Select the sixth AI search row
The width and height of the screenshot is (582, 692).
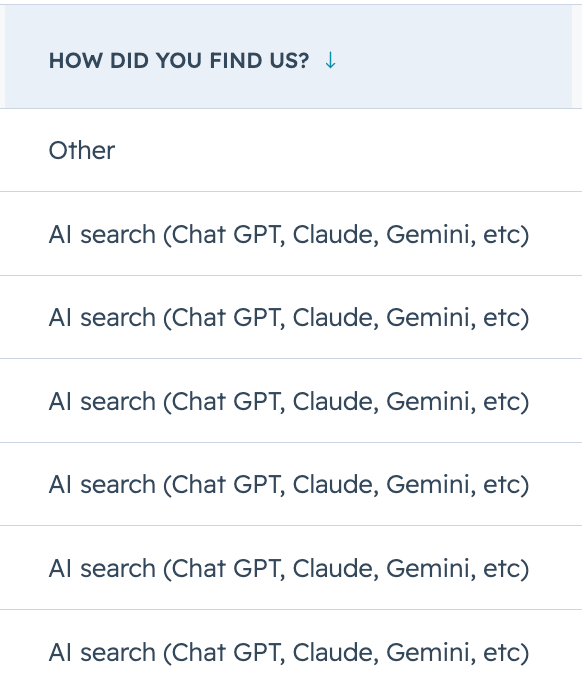click(x=291, y=651)
